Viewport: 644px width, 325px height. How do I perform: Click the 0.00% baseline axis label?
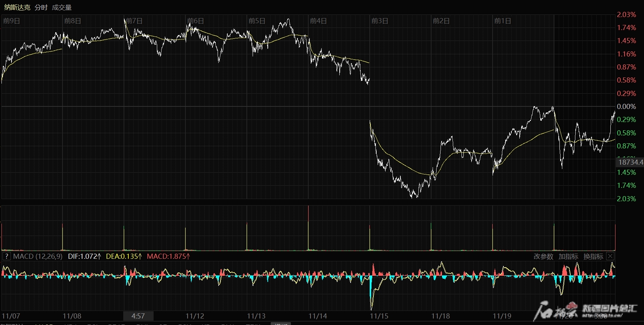(x=626, y=106)
